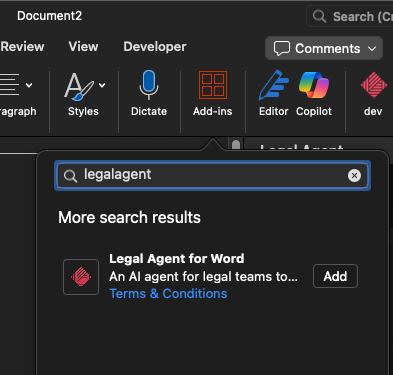Switch to the Review tab
Viewport: 393px width, 375px height.
tap(22, 47)
